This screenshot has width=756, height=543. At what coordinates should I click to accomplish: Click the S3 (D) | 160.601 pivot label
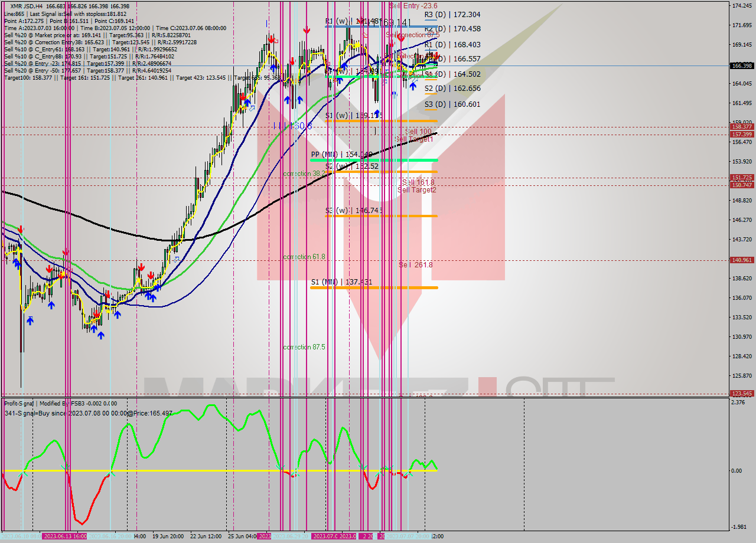point(452,104)
